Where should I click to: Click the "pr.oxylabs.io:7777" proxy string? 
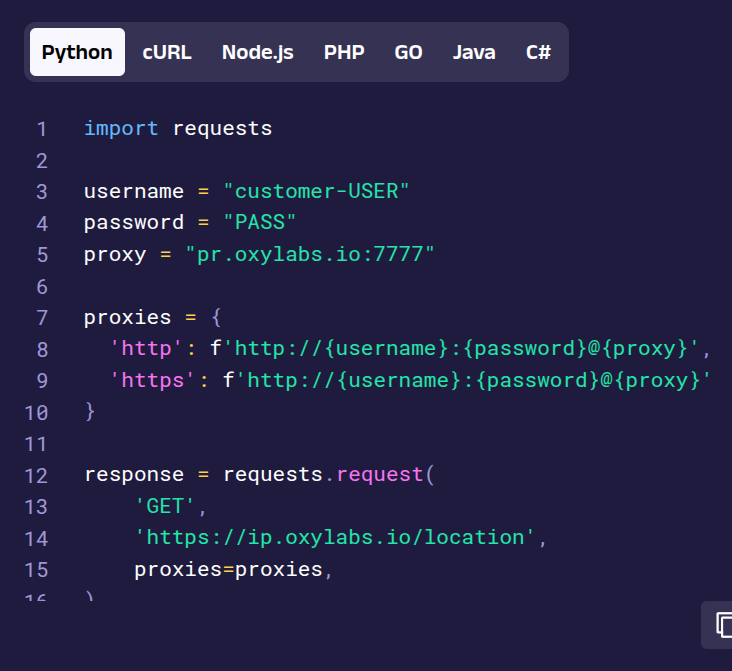point(310,254)
